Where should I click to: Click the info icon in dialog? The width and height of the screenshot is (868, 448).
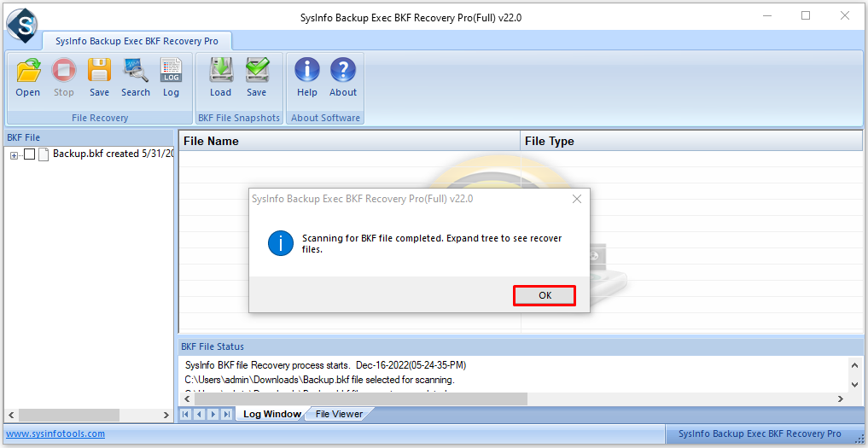point(281,244)
